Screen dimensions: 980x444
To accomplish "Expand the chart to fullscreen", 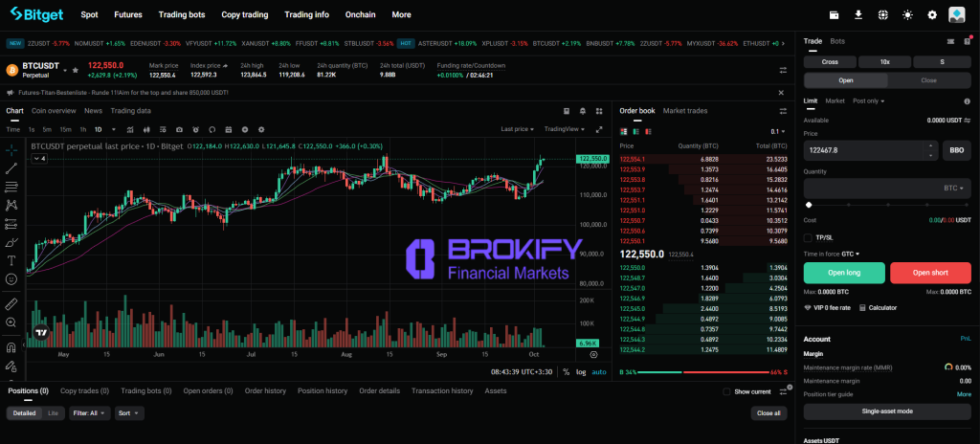I will point(599,129).
